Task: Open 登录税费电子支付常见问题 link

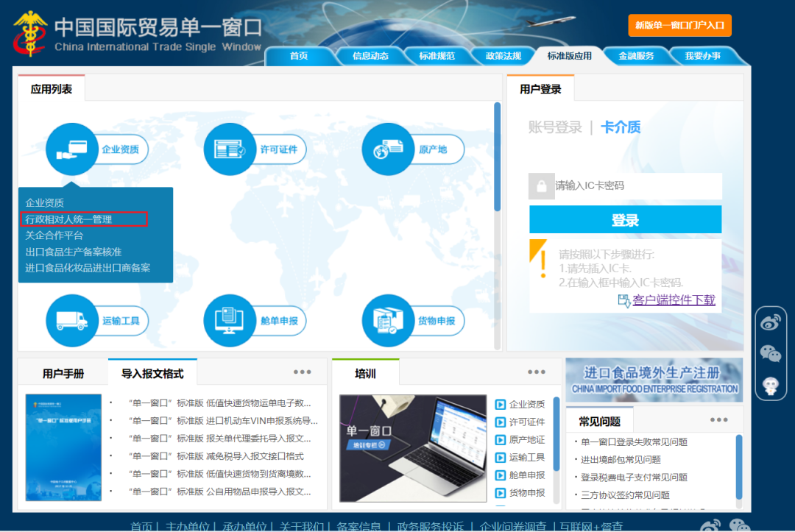Action: pyautogui.click(x=634, y=478)
